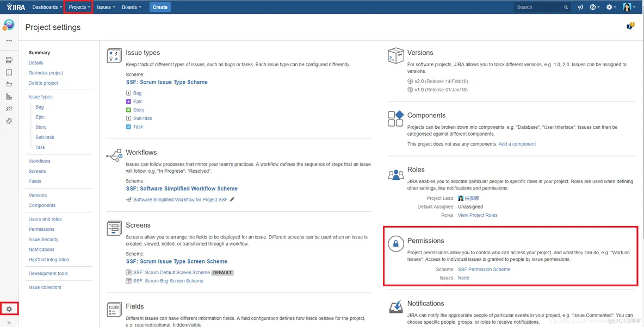Select Users and roles in sidebar
The height and width of the screenshot is (327, 644).
[45, 219]
